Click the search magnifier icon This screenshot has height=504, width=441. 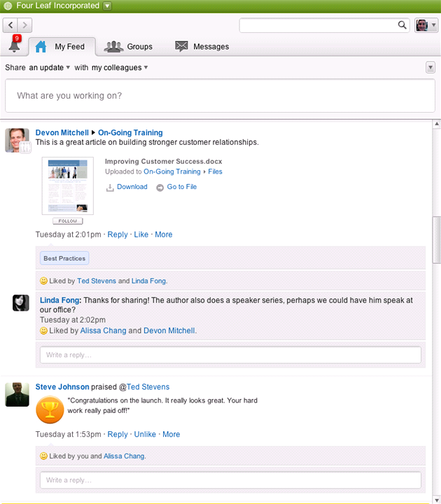point(402,25)
